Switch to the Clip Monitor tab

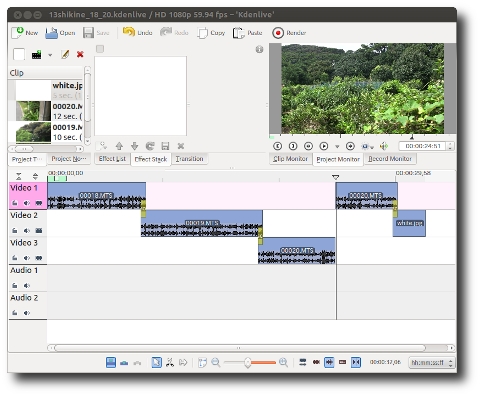290,159
